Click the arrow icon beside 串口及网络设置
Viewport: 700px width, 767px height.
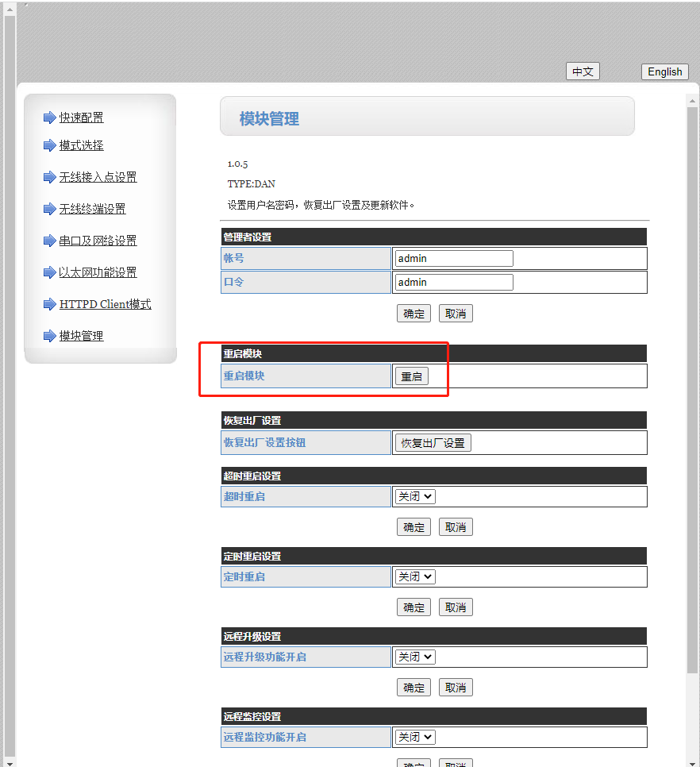49,241
